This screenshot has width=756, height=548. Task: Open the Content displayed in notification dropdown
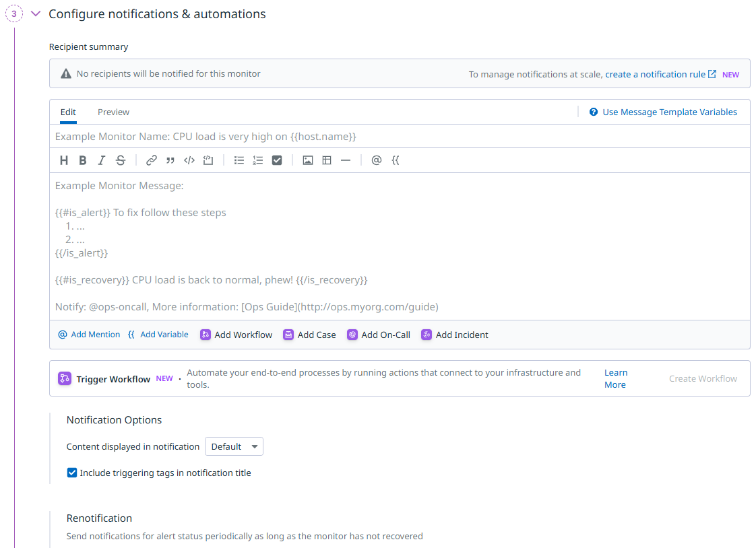[234, 446]
